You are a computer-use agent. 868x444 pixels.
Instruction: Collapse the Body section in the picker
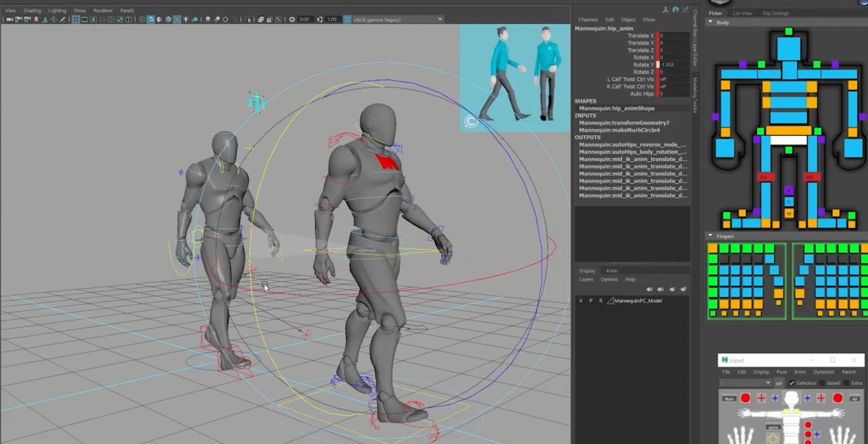click(x=710, y=22)
